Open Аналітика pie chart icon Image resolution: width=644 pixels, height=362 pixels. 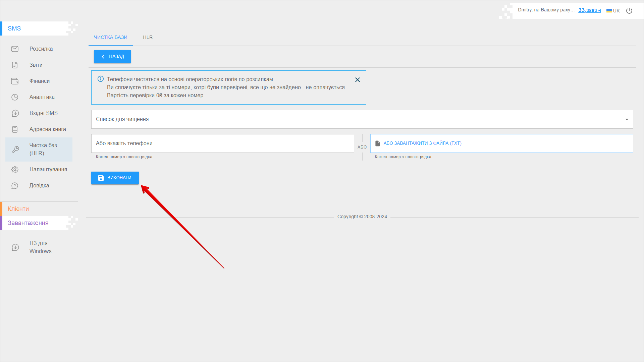tap(15, 97)
